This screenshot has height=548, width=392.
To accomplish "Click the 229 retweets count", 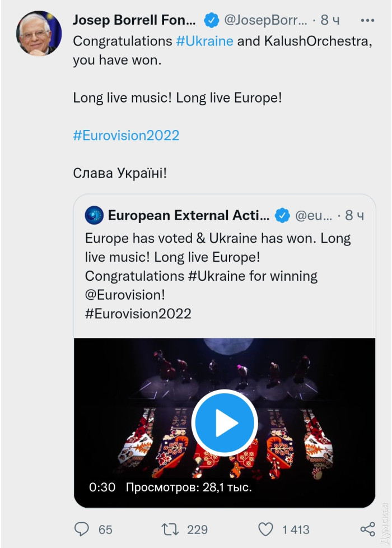I will coord(197,529).
